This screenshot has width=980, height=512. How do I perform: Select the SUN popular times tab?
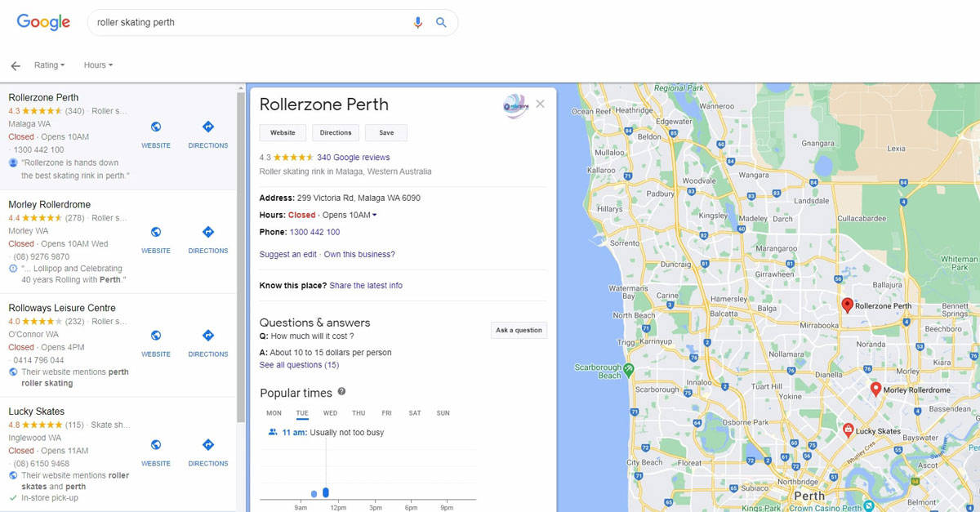pyautogui.click(x=443, y=413)
